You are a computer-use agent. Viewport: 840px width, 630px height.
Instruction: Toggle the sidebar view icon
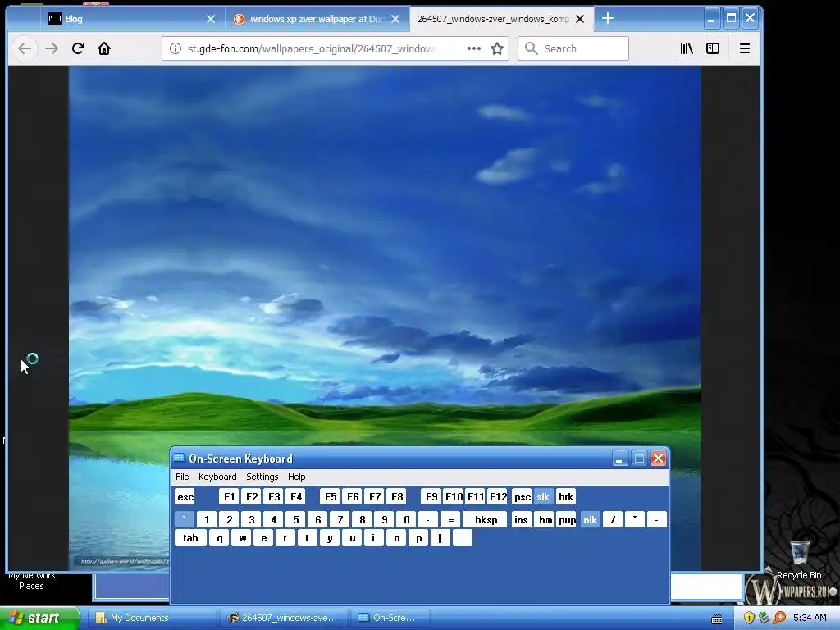(713, 48)
